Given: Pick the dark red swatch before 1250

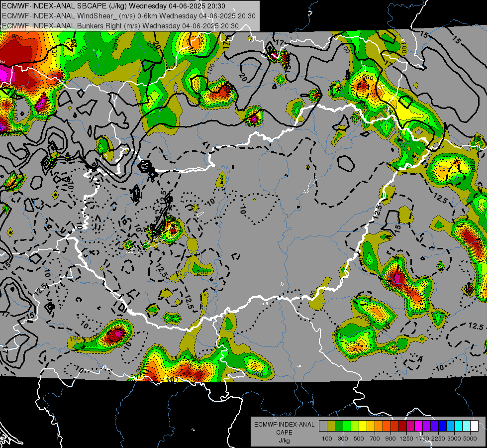Looking at the screenshot, I should click(402, 426).
